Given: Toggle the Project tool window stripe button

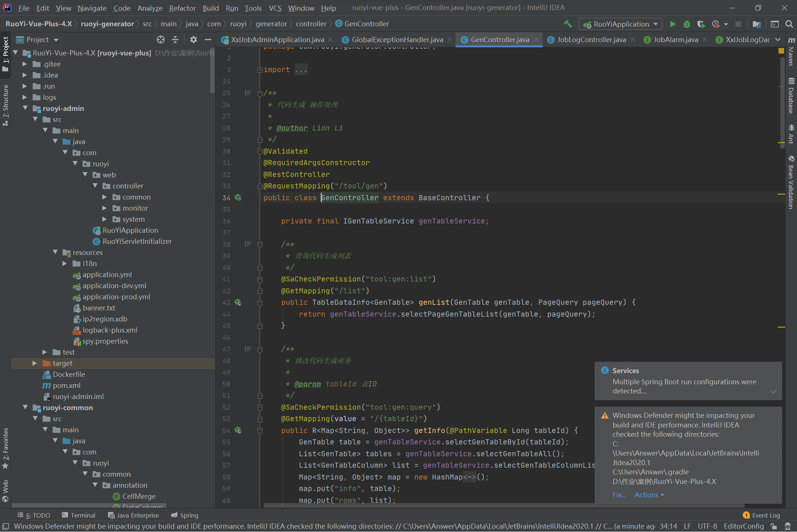Looking at the screenshot, I should point(6,54).
